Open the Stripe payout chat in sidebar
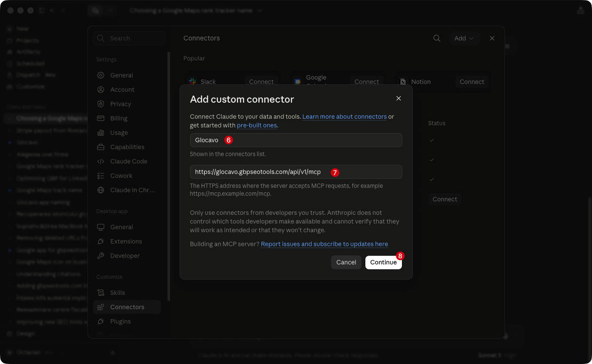The height and width of the screenshot is (364, 592). [x=52, y=130]
